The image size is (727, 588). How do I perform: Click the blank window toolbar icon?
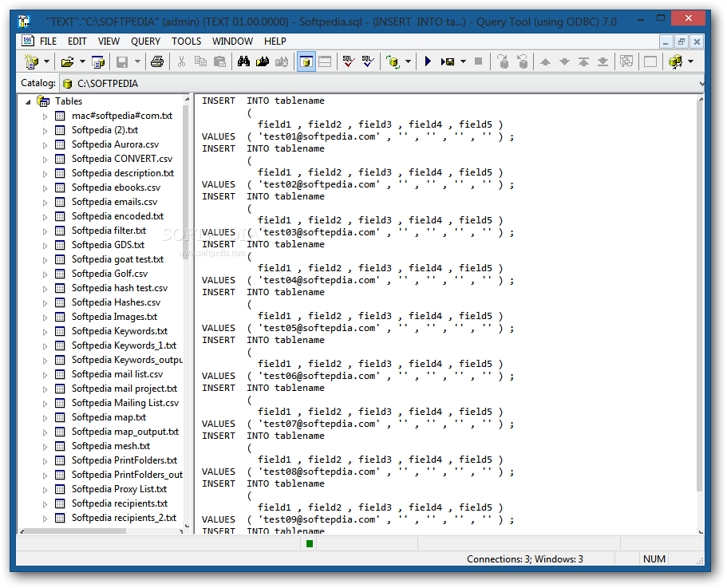coord(650,61)
